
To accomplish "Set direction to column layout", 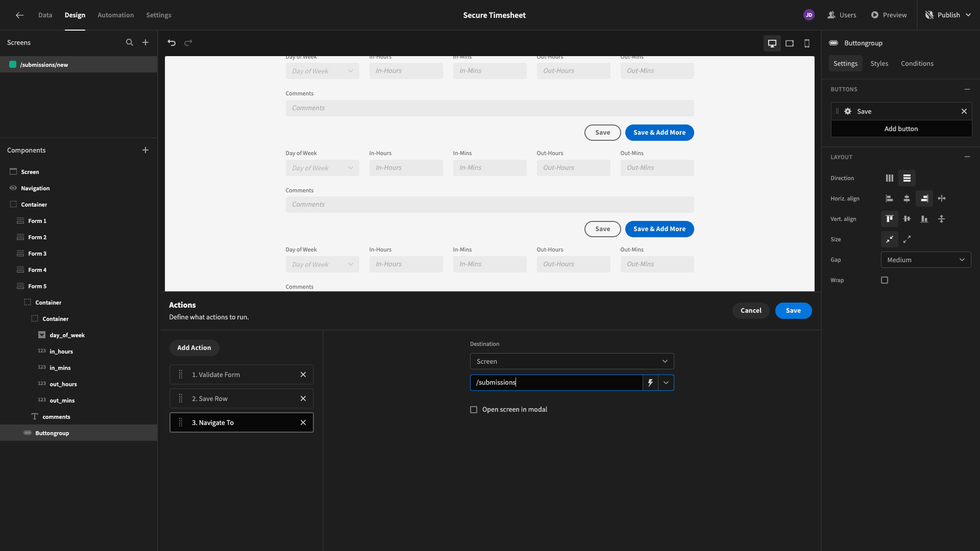I will tap(890, 178).
